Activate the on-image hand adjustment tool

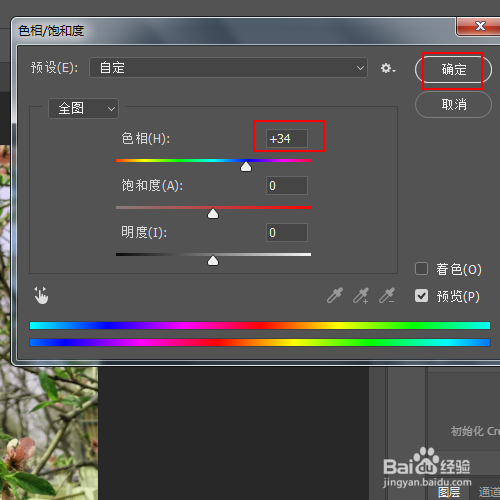(x=41, y=295)
